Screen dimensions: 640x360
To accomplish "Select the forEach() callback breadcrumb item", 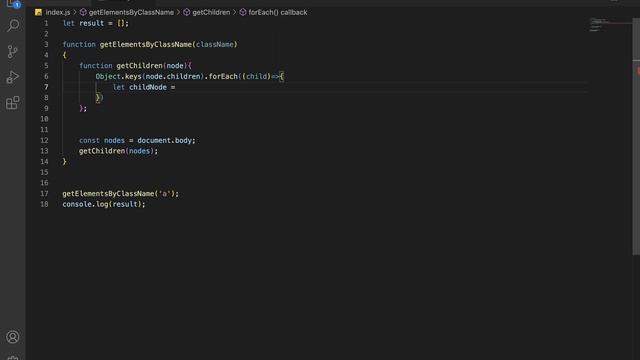I will point(278,12).
